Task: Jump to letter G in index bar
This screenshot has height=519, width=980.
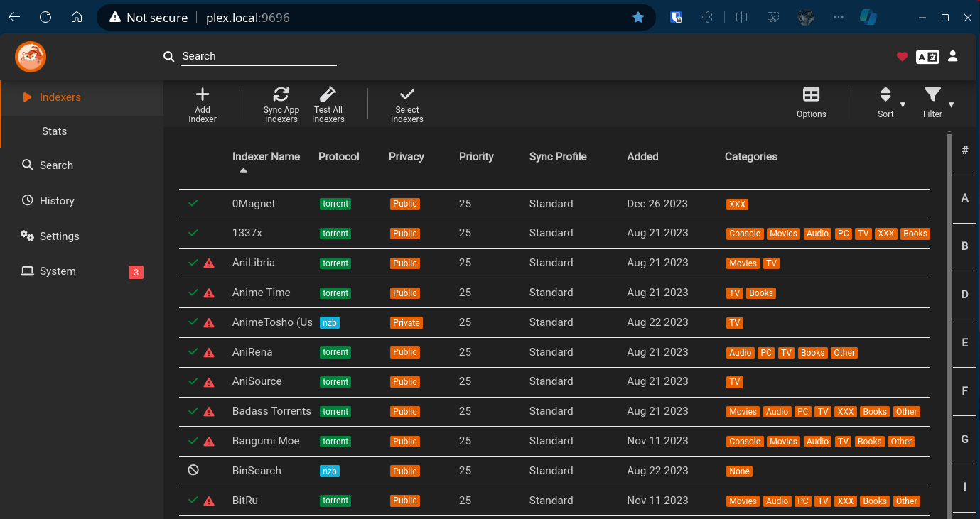Action: coord(964,439)
